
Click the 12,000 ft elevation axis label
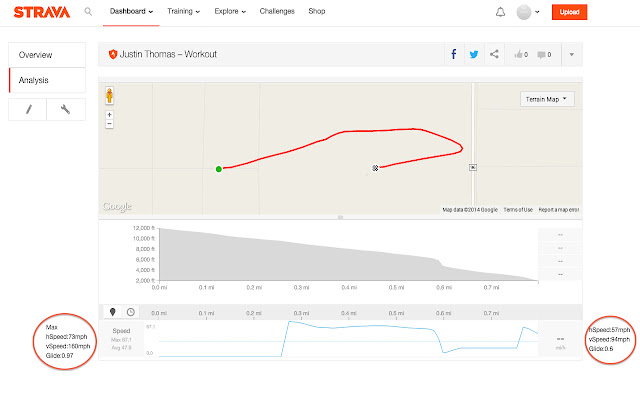coord(144,228)
